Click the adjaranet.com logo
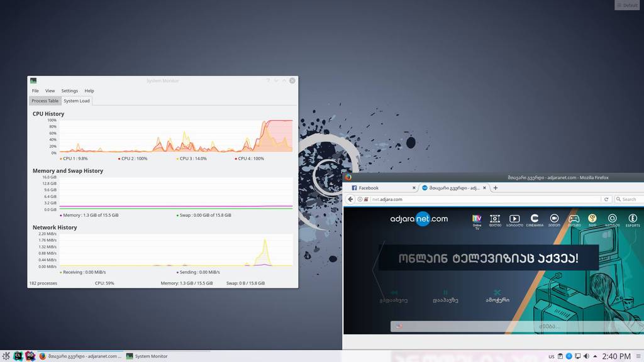 (x=419, y=219)
